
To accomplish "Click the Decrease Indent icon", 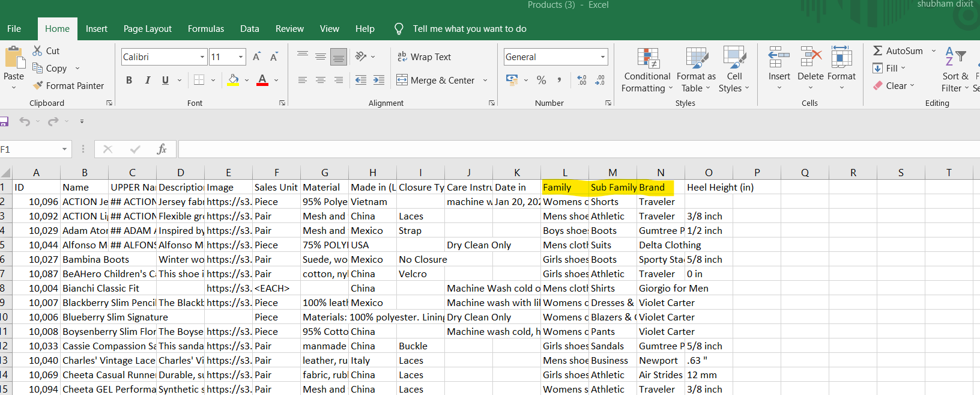I will [x=361, y=80].
